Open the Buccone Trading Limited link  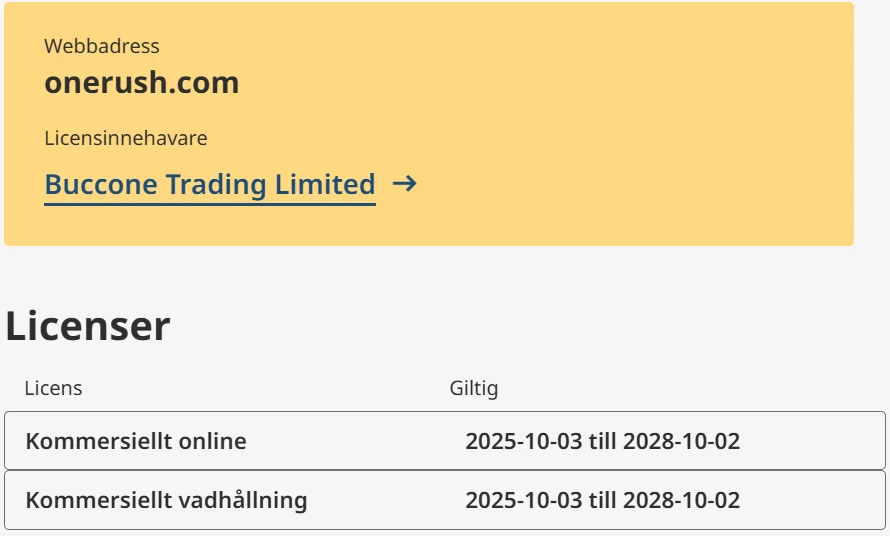pyautogui.click(x=210, y=185)
